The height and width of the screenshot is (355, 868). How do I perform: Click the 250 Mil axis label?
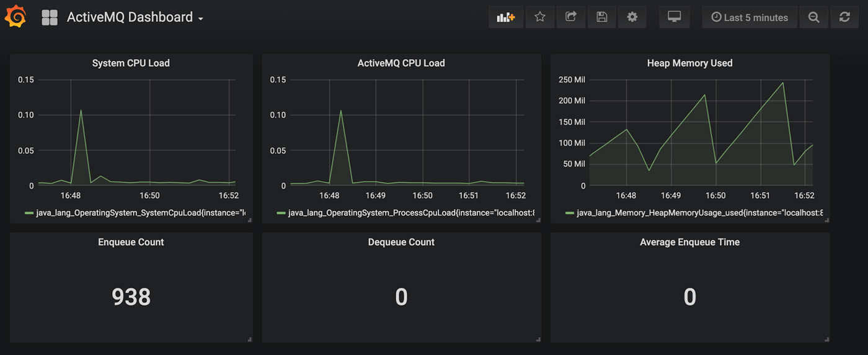[572, 79]
